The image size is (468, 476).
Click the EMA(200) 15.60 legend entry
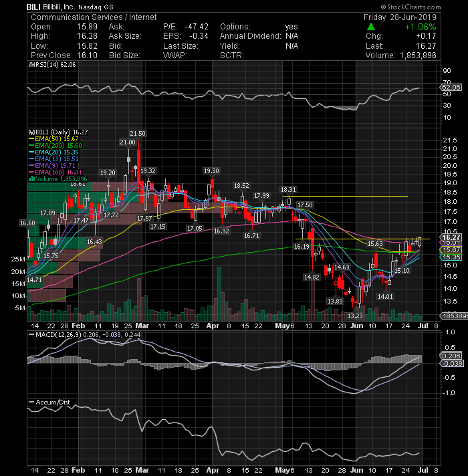55,146
